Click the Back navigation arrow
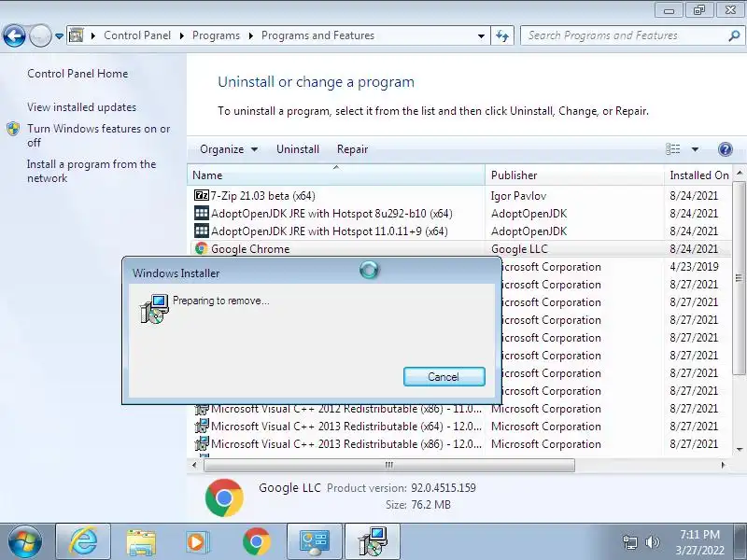Screen dimensions: 747x560 pyautogui.click(x=14, y=35)
